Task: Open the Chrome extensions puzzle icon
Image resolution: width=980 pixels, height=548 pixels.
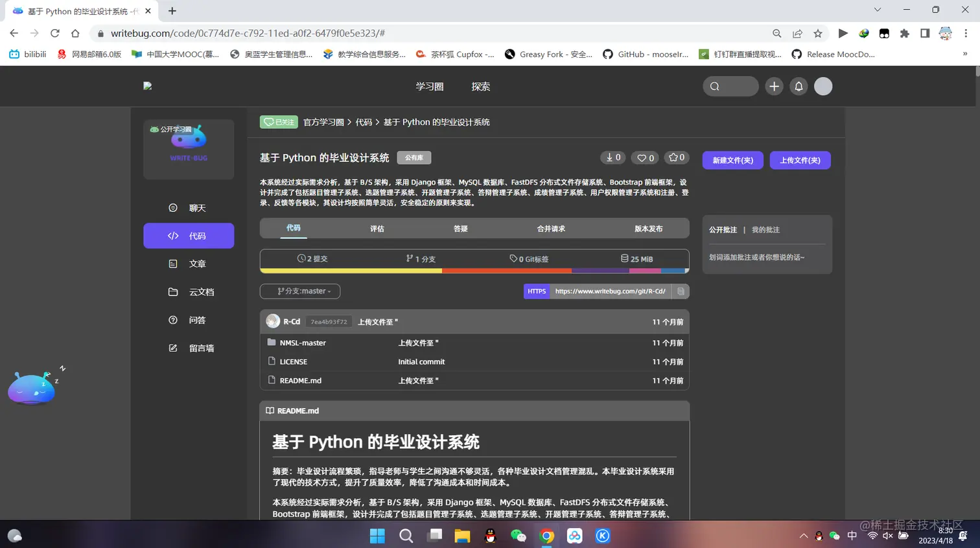Action: (905, 33)
